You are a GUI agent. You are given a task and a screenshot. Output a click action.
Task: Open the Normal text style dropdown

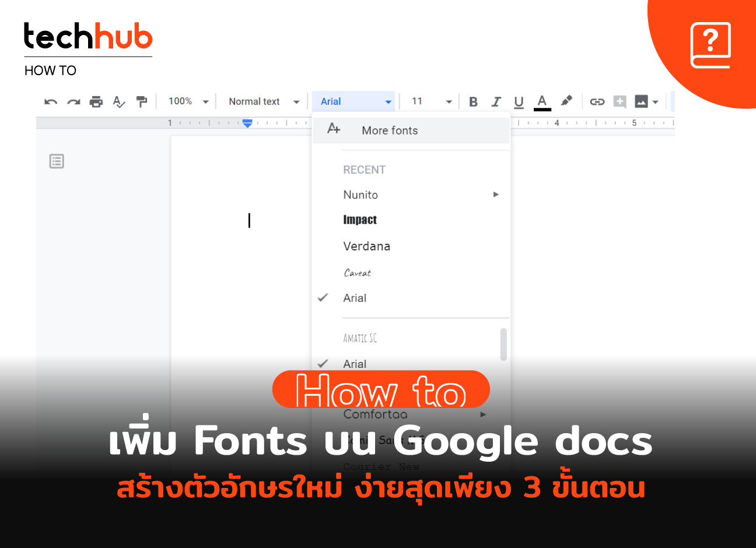[x=264, y=101]
